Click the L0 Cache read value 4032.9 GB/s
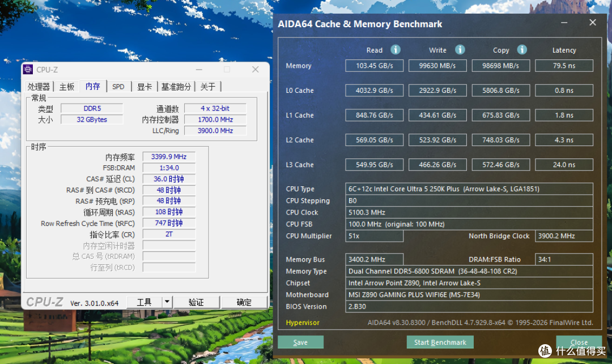Viewport: 612px width, 364px height. (x=375, y=91)
